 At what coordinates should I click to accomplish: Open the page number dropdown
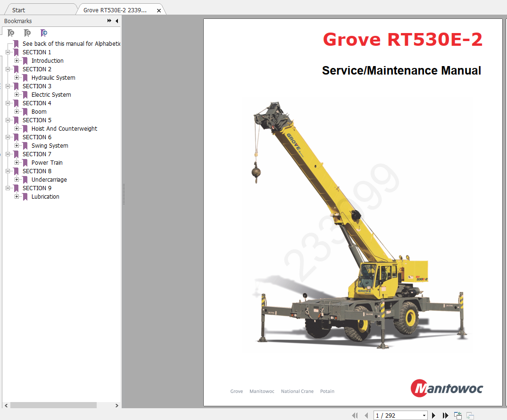[424, 415]
